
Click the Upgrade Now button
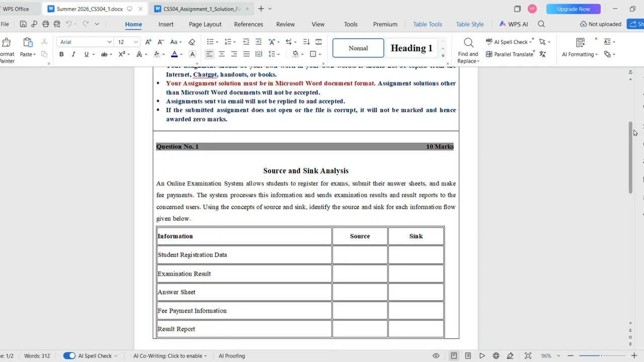click(573, 9)
